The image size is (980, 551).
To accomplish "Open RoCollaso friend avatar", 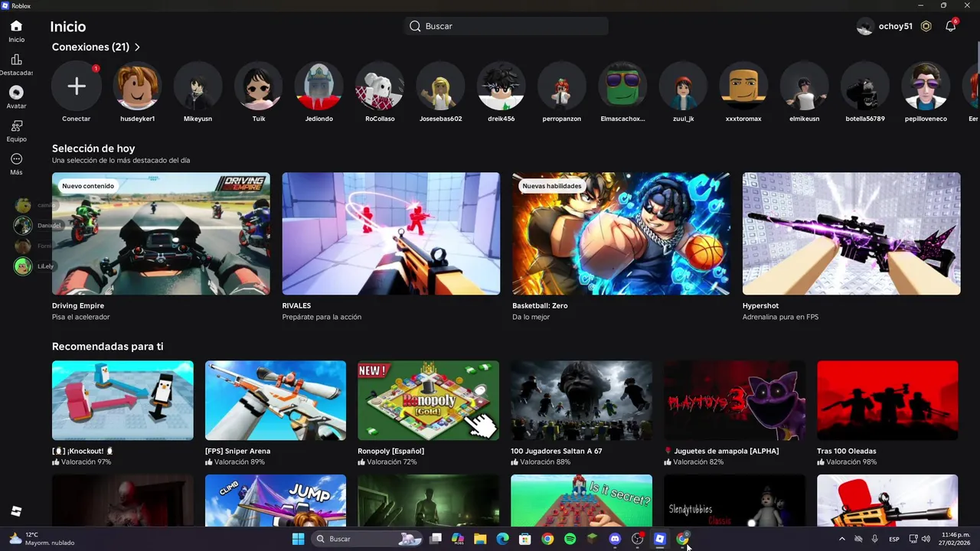I will [380, 86].
